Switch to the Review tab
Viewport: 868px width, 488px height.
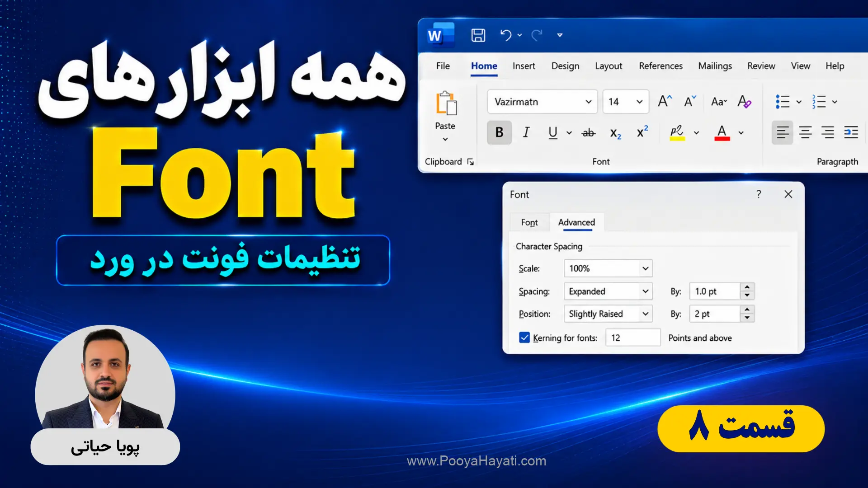tap(761, 66)
